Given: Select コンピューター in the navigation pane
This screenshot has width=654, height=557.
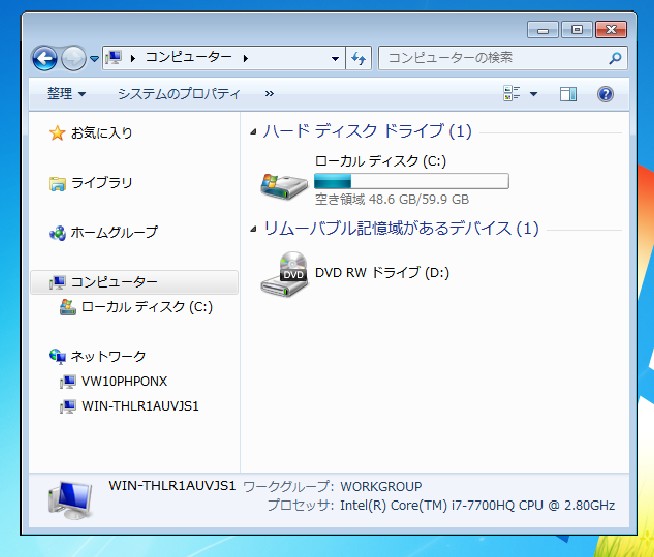Looking at the screenshot, I should click(134, 282).
